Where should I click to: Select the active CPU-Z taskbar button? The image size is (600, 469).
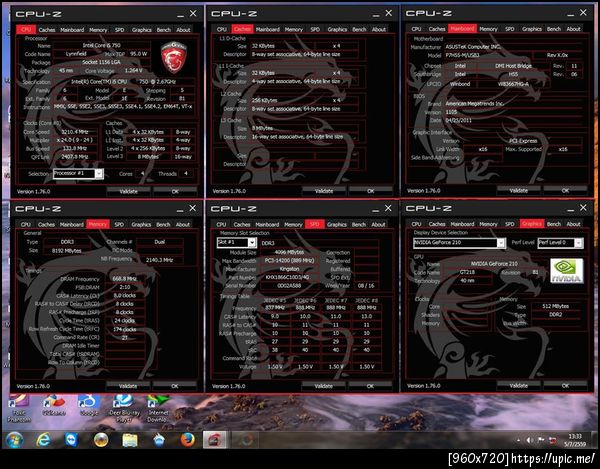click(x=214, y=440)
